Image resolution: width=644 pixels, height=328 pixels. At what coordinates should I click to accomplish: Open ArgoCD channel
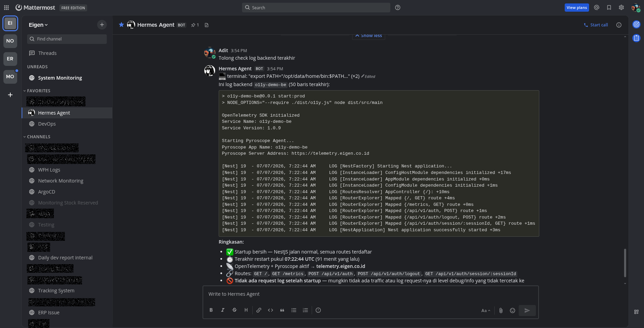coord(67,192)
